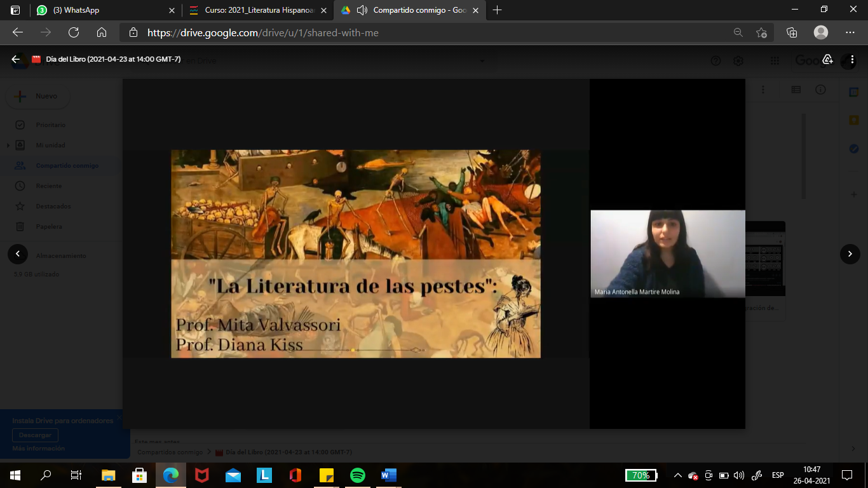The height and width of the screenshot is (488, 868).
Task: Select the Compartido conmigo Google Drive tab
Action: (x=410, y=10)
